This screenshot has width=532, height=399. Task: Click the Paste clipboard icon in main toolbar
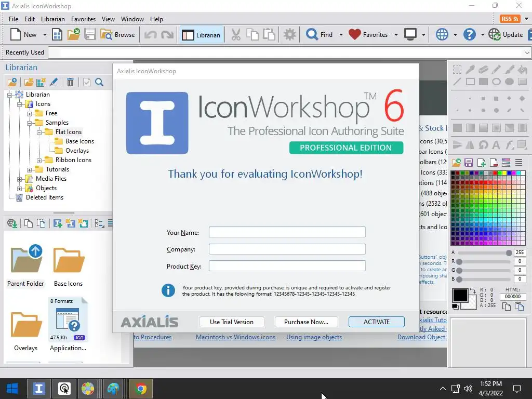[x=269, y=35]
